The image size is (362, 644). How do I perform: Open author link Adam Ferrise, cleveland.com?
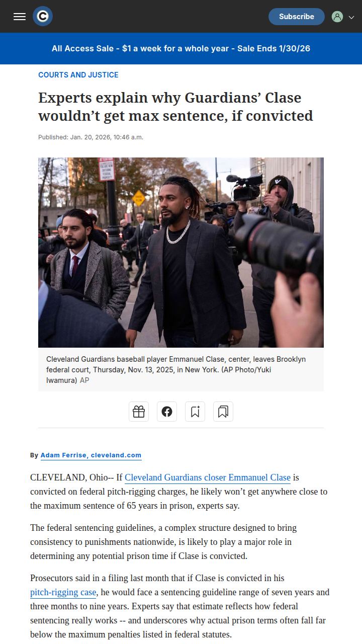(x=91, y=455)
